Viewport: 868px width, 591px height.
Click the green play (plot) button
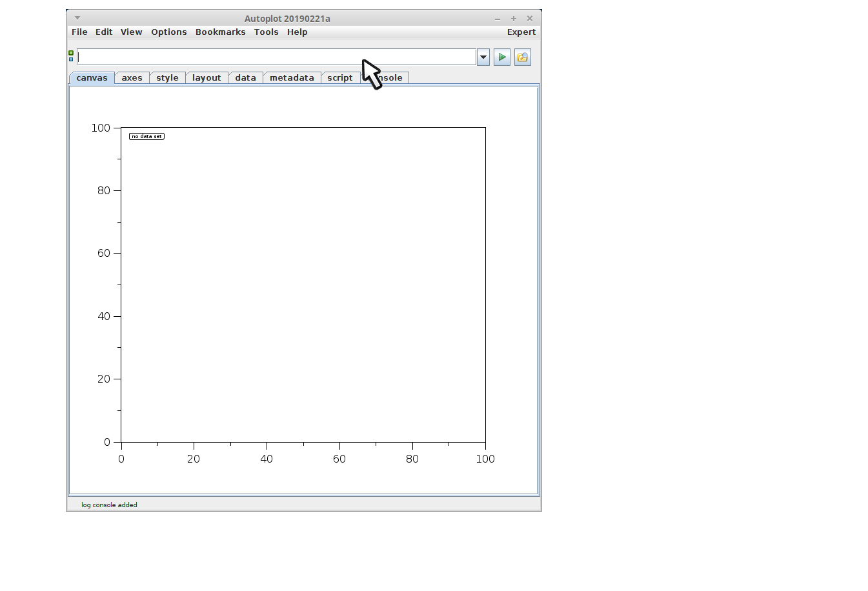(501, 57)
